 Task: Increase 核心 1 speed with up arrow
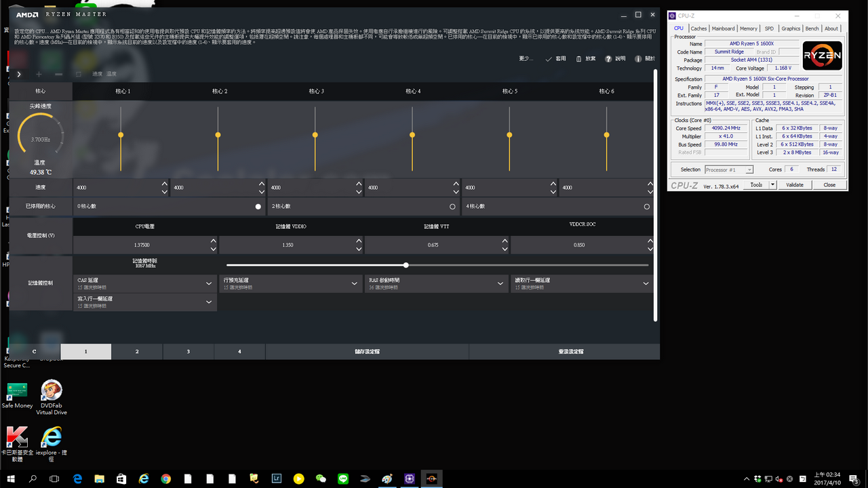click(165, 184)
